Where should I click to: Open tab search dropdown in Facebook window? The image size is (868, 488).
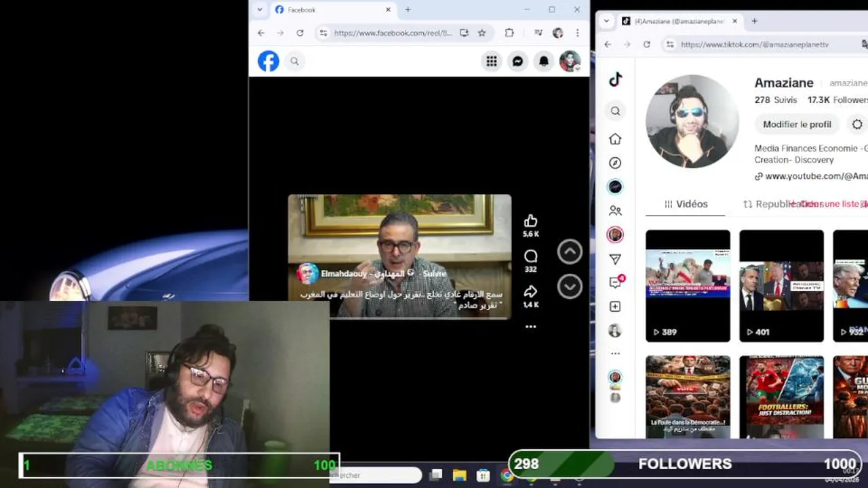click(260, 9)
